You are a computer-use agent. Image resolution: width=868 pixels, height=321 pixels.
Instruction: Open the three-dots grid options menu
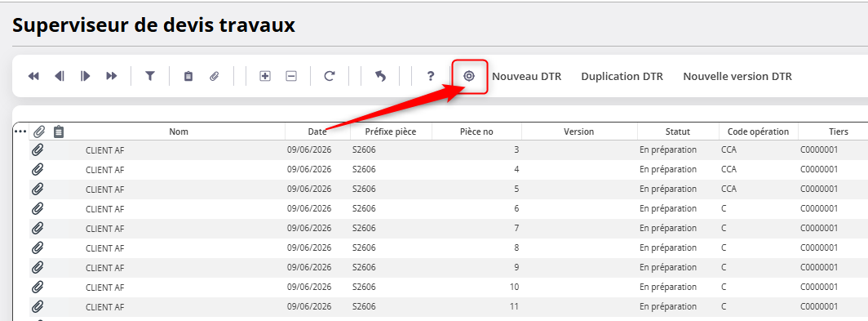[20, 132]
